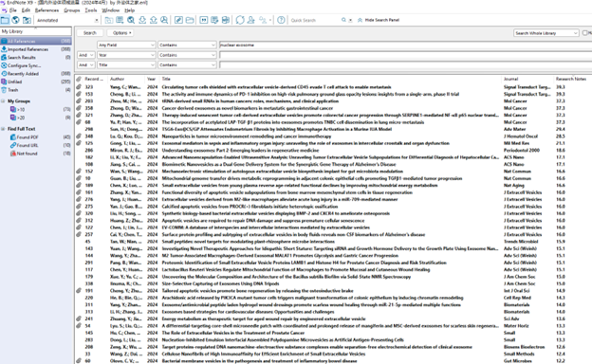
Task: Select the Mol Cancer reference row, record 203
Action: coord(333,101)
